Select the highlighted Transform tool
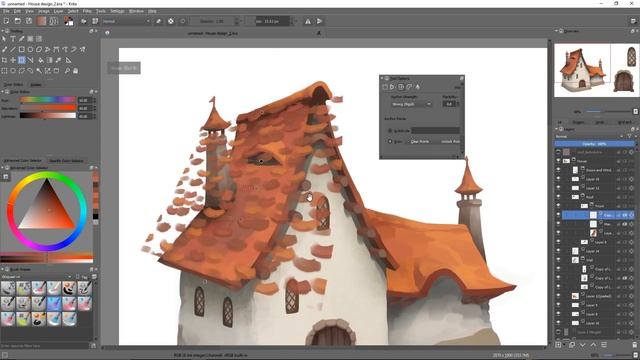Viewport: 640px width, 360px height. [x=22, y=60]
